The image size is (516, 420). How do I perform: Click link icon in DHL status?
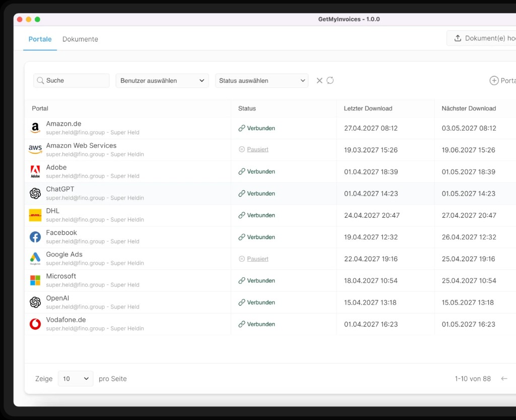(241, 215)
